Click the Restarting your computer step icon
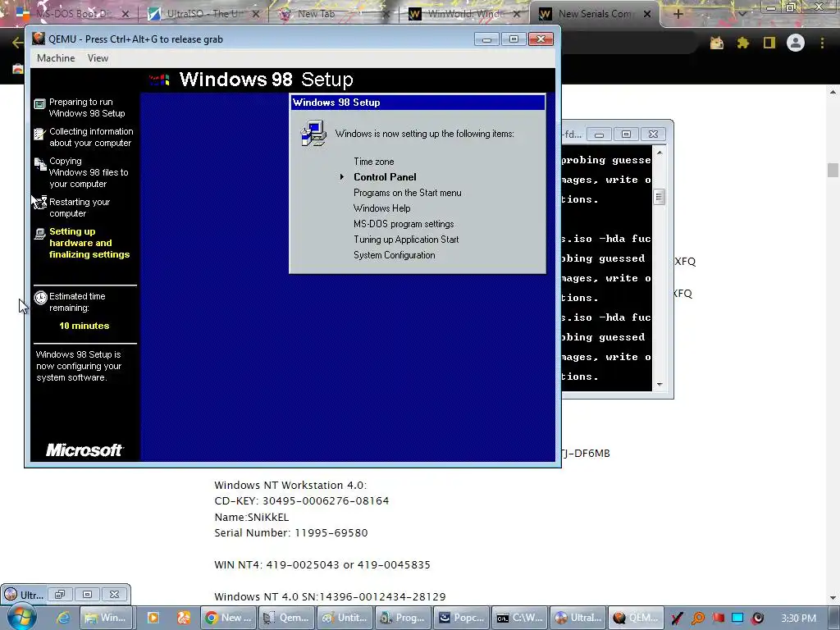Image resolution: width=840 pixels, height=630 pixels. [x=39, y=203]
